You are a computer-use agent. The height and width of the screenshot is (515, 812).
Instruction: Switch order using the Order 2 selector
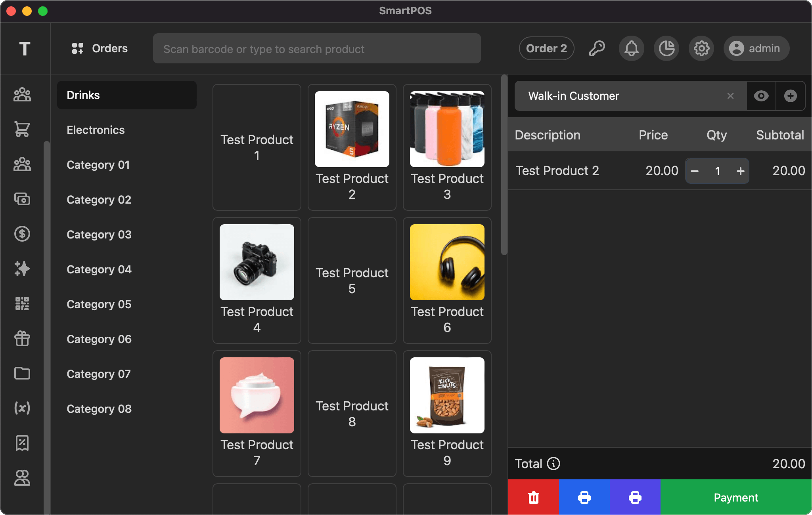tap(546, 48)
